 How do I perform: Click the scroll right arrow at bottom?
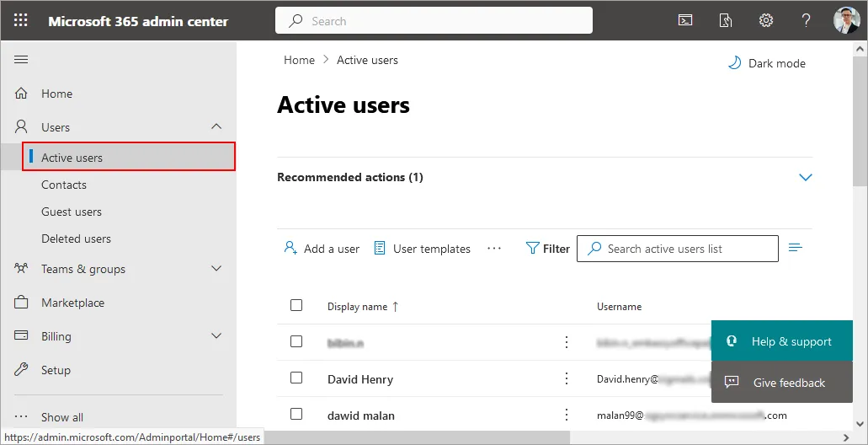(846, 437)
